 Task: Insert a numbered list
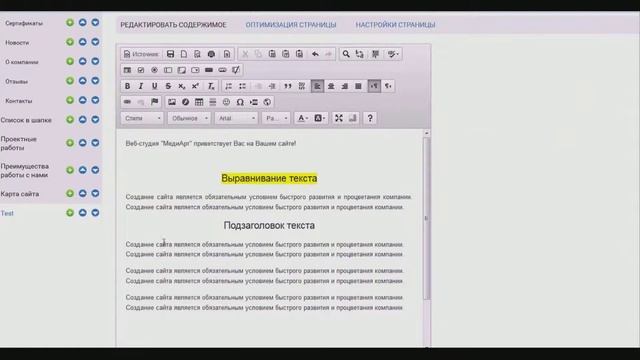(229, 86)
